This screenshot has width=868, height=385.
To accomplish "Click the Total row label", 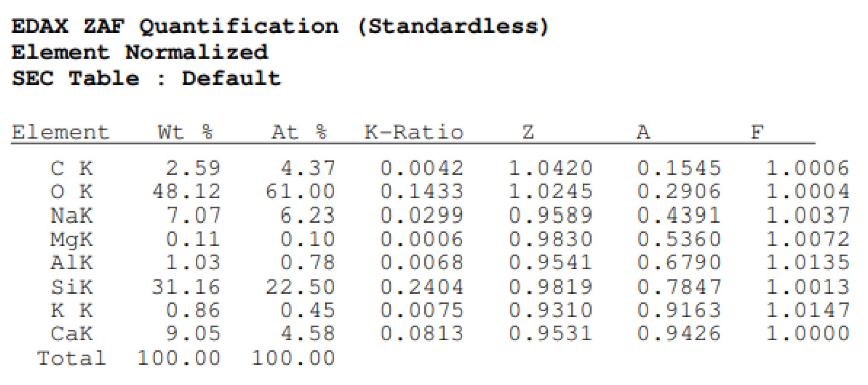I will (x=71, y=358).
